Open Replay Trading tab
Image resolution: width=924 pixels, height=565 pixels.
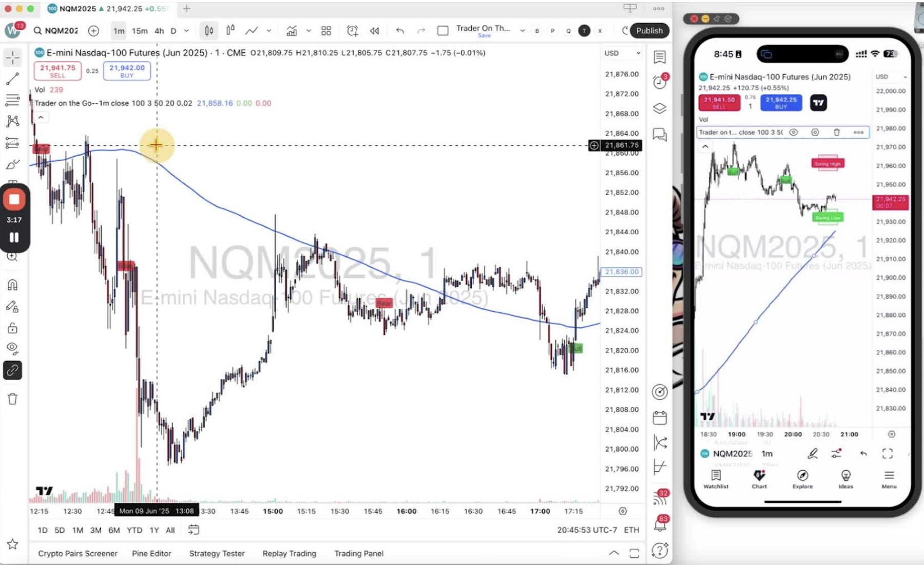(x=290, y=553)
